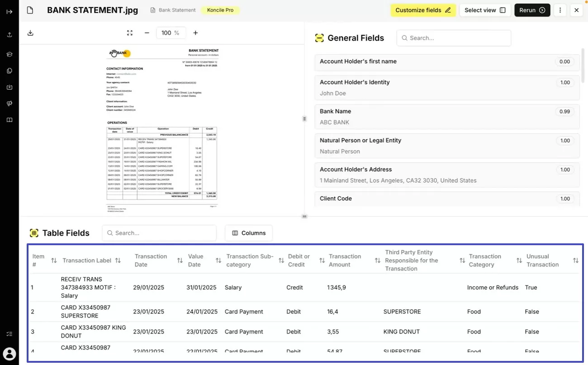
Task: Open the three-dot more options menu
Action: [560, 10]
